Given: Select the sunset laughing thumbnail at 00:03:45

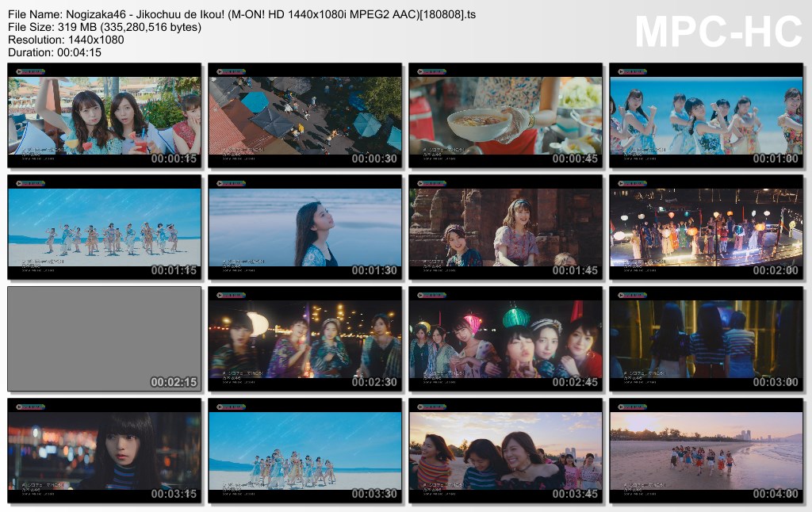Looking at the screenshot, I should tap(505, 451).
